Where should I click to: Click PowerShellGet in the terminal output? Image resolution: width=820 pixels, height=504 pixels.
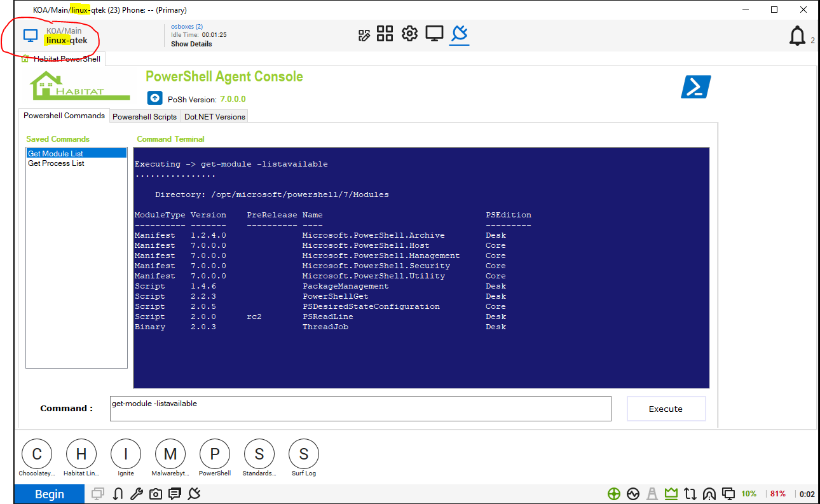click(335, 296)
